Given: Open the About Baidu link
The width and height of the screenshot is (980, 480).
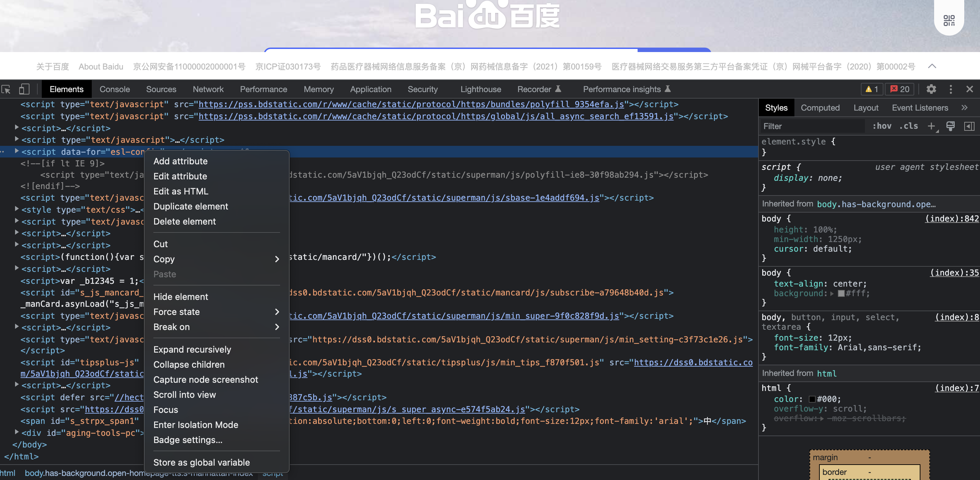Looking at the screenshot, I should (x=100, y=66).
